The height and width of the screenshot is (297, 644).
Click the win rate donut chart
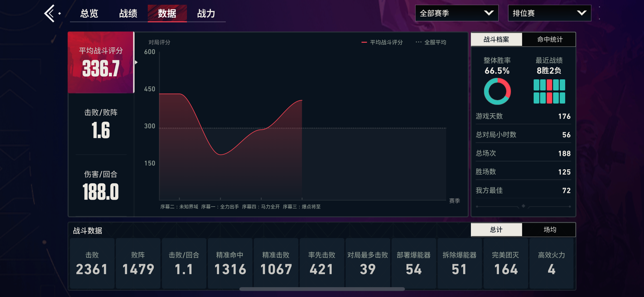tap(497, 91)
